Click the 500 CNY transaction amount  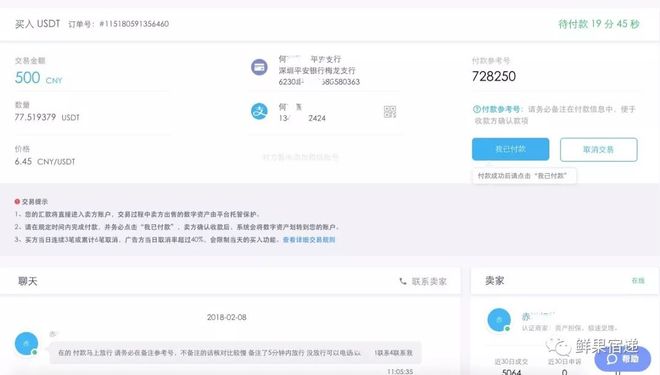pos(38,78)
